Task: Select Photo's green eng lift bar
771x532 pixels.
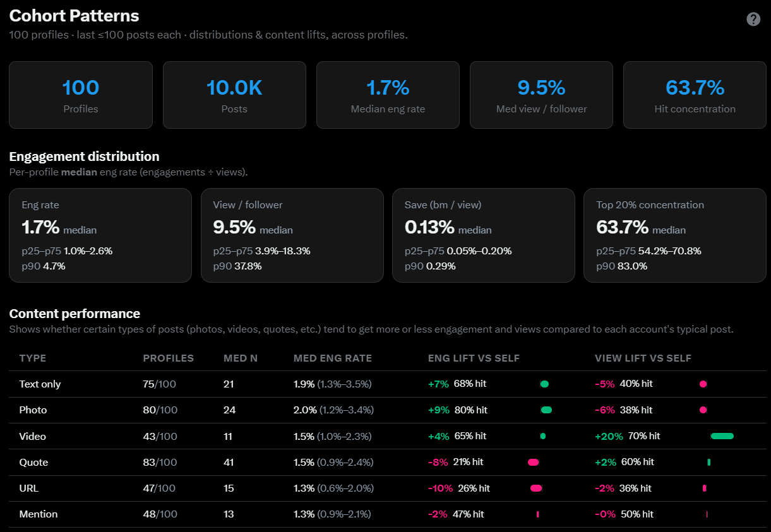Action: [x=546, y=410]
